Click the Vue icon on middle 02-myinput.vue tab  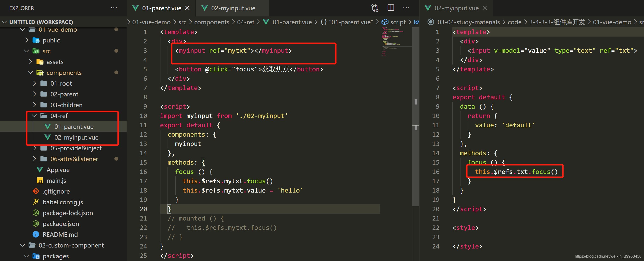205,8
